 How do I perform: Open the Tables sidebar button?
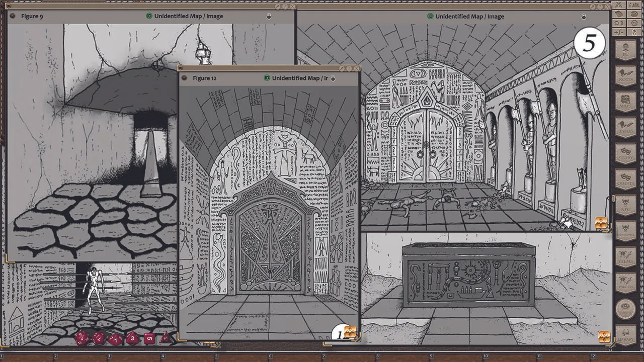[x=626, y=129]
